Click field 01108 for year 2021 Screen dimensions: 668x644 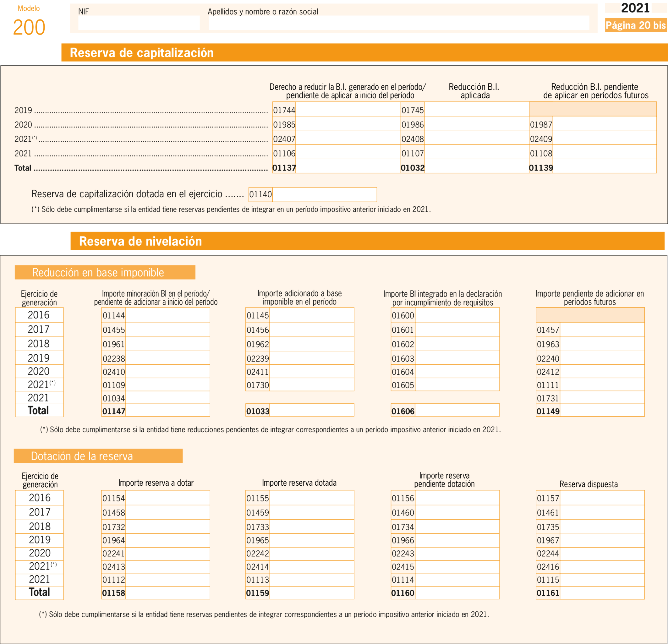tap(605, 152)
